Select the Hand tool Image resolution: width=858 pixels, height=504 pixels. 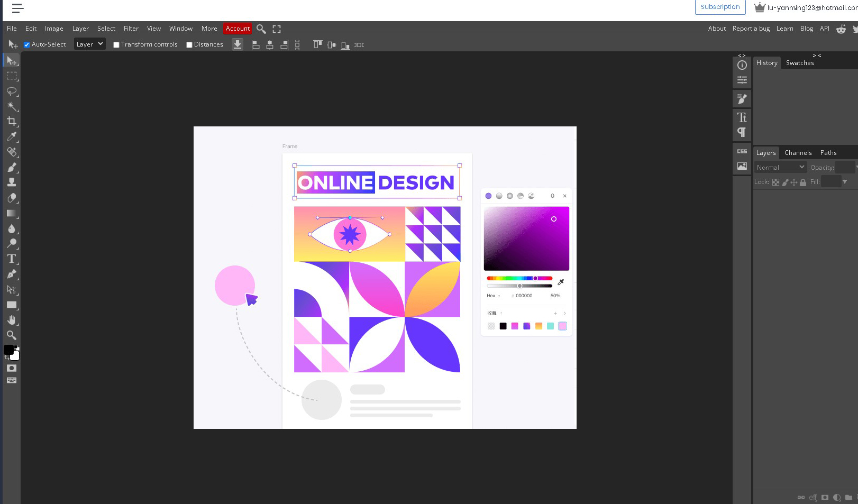[12, 320]
